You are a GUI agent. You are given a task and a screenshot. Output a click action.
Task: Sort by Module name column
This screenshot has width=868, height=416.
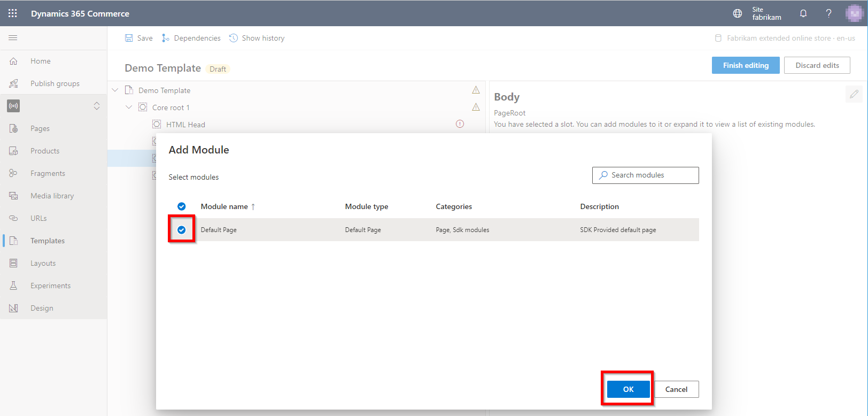pos(228,206)
